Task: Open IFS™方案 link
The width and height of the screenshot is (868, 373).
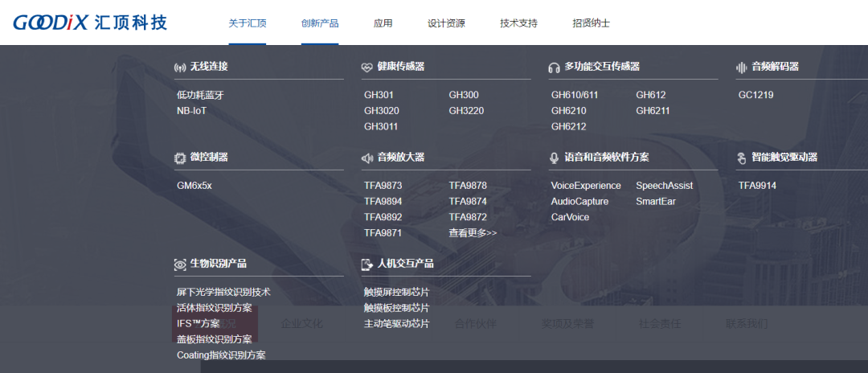Action: pos(199,324)
